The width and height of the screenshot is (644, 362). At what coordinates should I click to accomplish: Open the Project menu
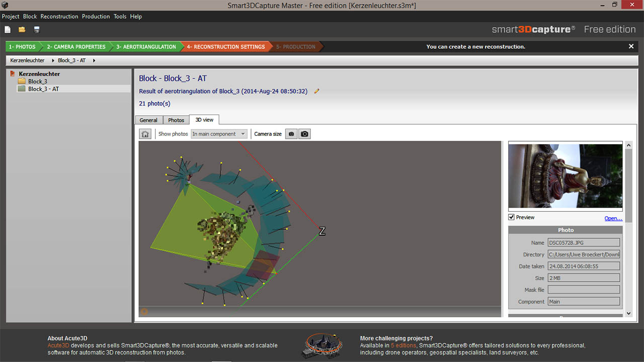point(11,16)
